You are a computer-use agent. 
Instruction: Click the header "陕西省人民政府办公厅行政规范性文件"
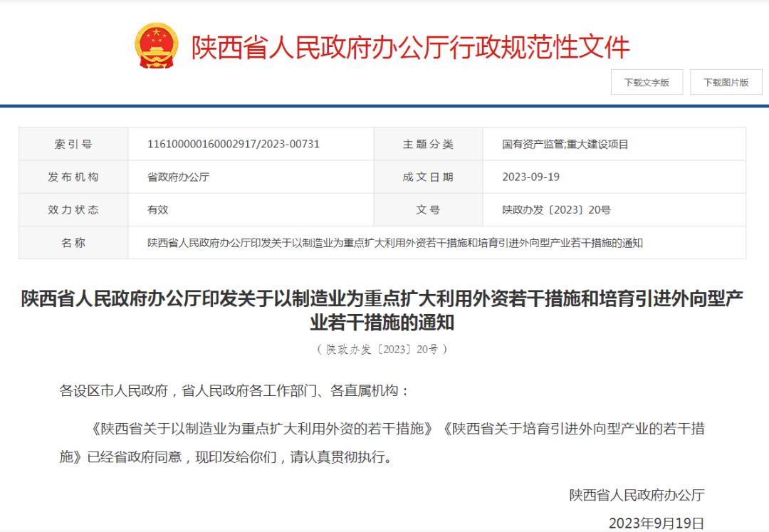click(409, 46)
